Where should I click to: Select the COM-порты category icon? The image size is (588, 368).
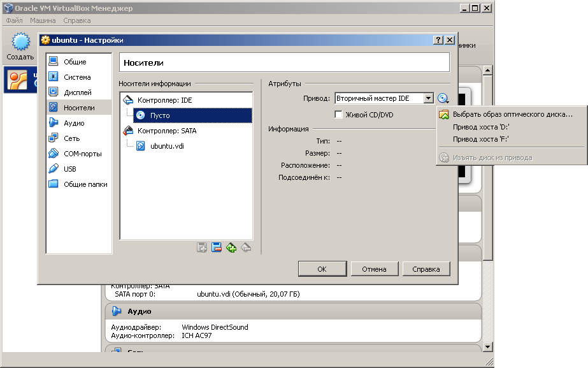coord(54,154)
